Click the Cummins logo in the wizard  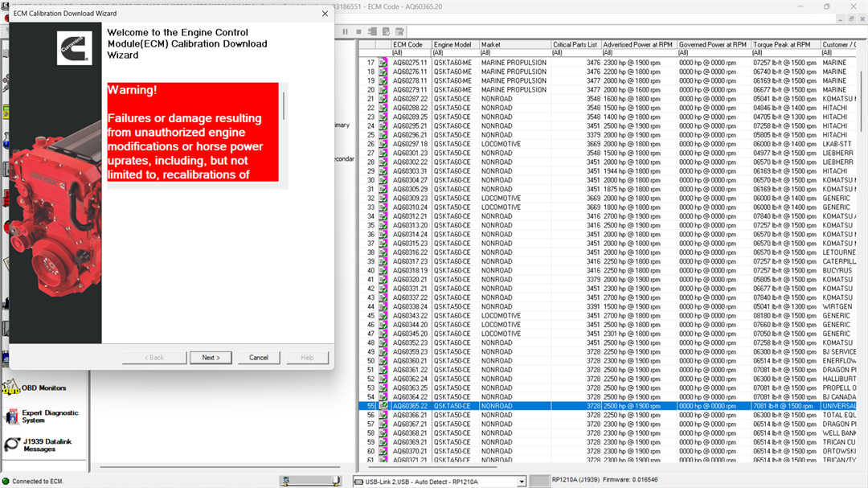point(74,48)
